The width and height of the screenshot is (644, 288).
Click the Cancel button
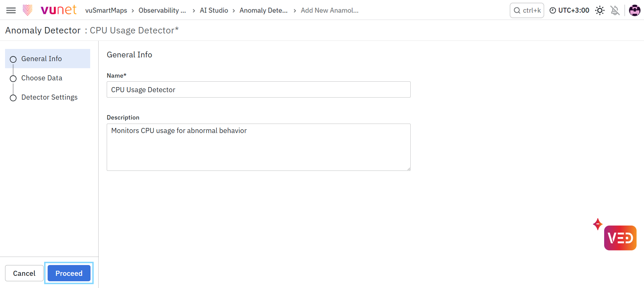click(x=24, y=273)
